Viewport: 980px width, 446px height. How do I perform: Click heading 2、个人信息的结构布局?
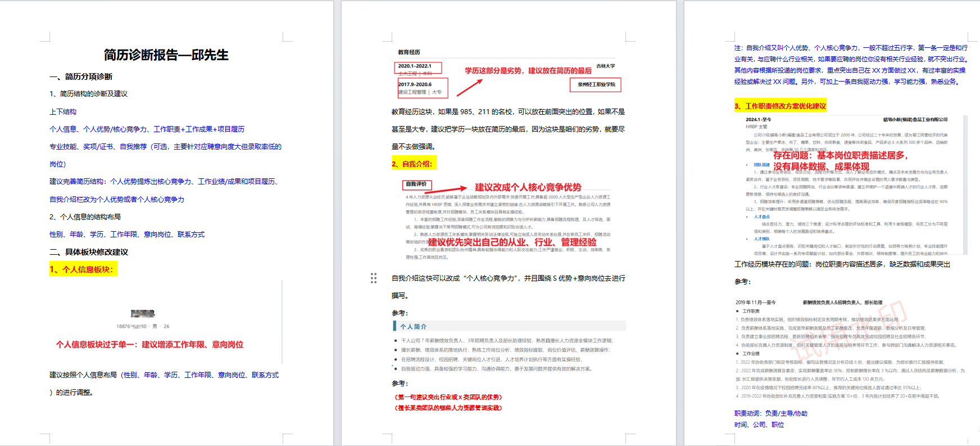(x=85, y=217)
